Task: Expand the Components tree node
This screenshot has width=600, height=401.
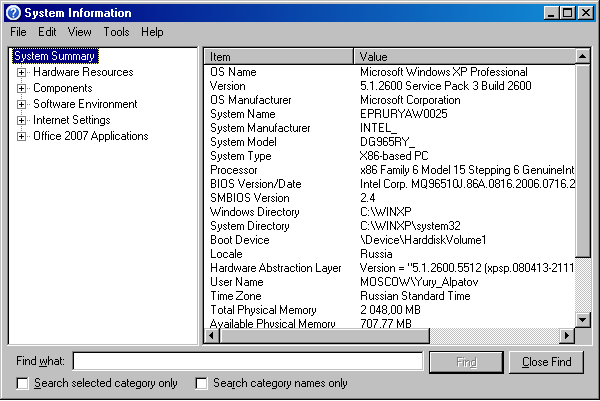Action: tap(22, 88)
